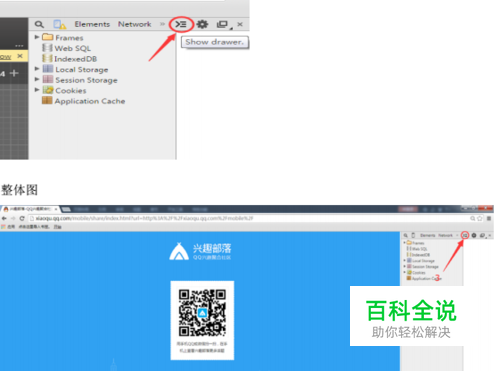Toggle device mode in the small DevTools panel
Screen dimensions: 500x371
pos(413,235)
